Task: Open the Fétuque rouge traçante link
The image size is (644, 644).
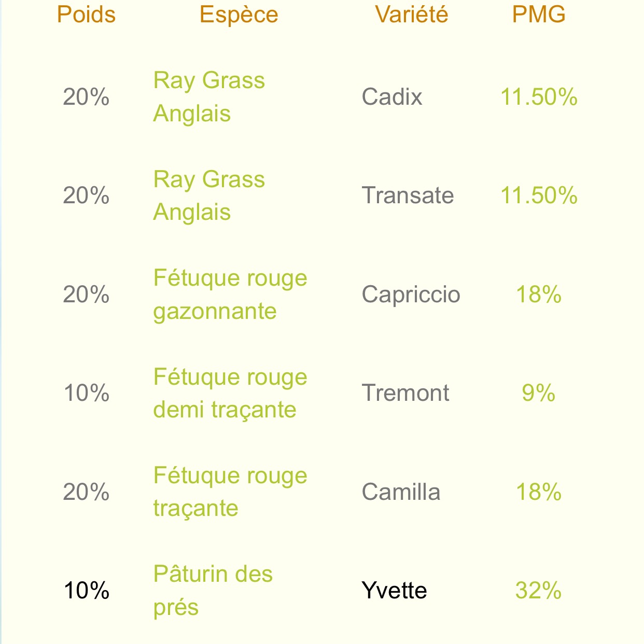Action: [230, 492]
